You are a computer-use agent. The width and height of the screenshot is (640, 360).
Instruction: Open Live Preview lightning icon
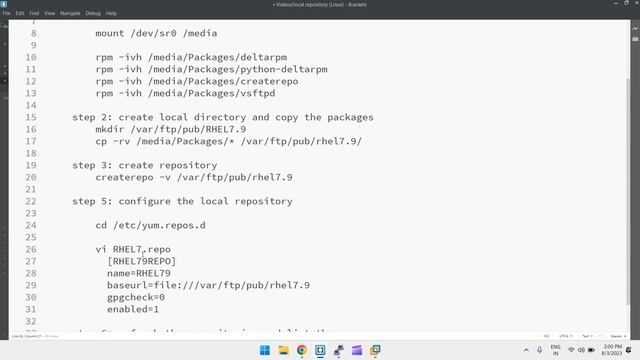click(x=635, y=29)
